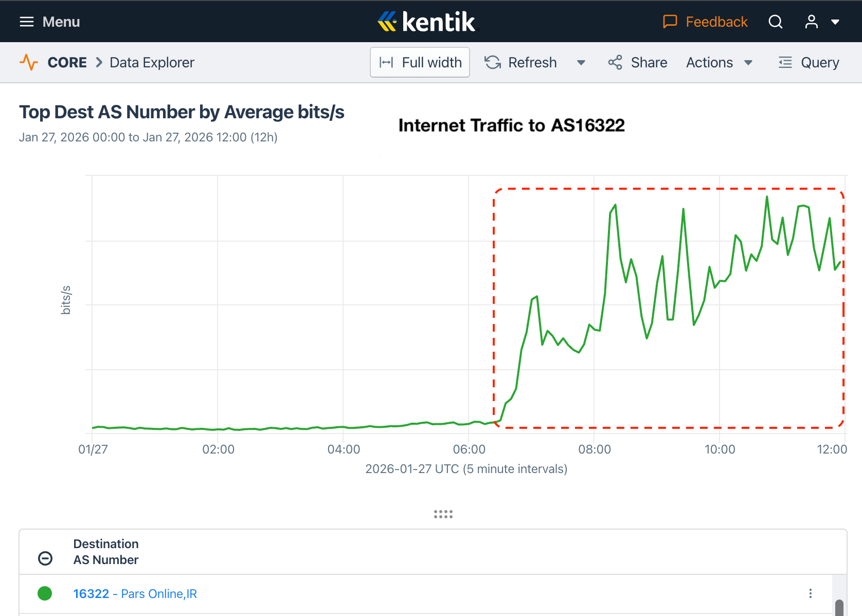Open the Query panel icon
This screenshot has width=862, height=616.
785,63
